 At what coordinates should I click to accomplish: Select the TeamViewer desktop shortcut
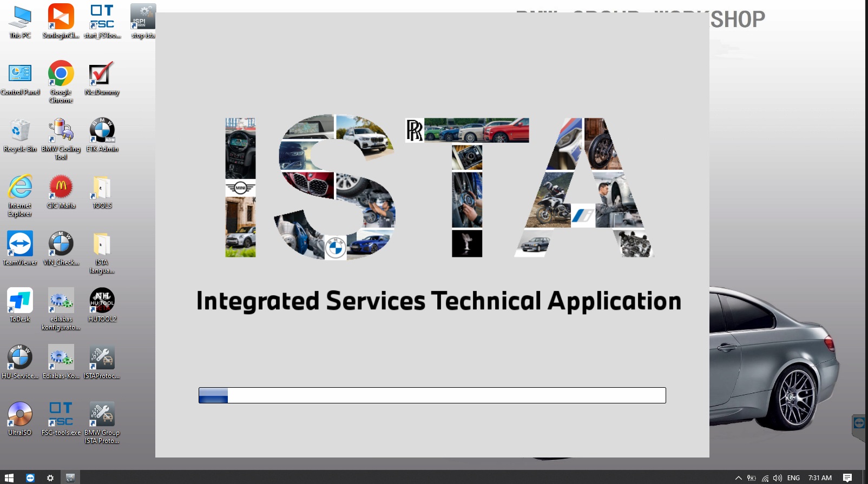[20, 249]
